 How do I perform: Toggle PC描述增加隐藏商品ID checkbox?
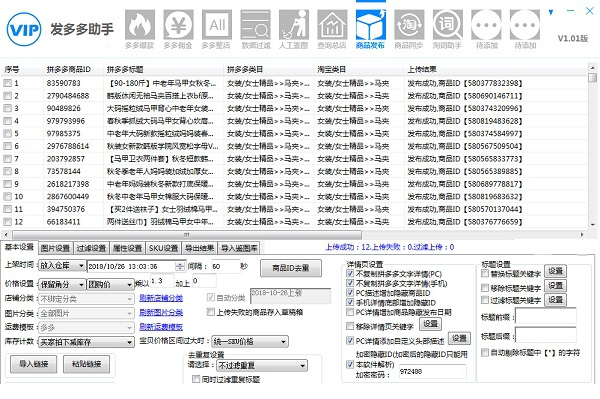(350, 293)
